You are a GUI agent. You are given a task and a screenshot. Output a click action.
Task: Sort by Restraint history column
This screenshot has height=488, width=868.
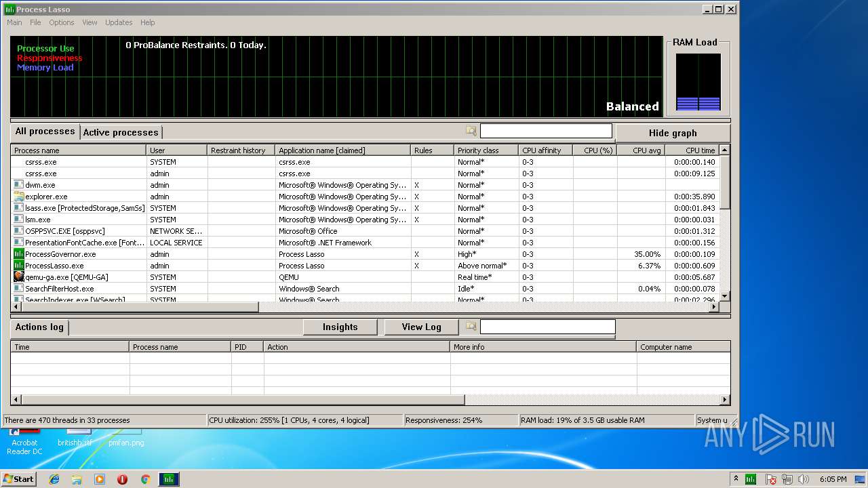point(241,150)
